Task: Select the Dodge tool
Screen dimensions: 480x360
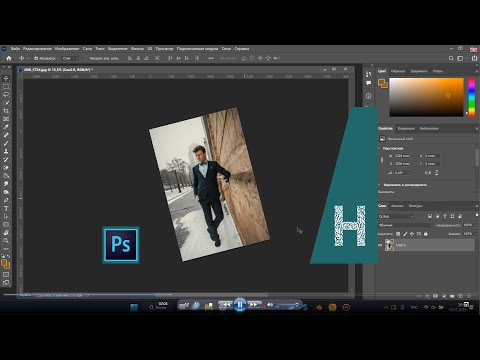Action: 6,192
